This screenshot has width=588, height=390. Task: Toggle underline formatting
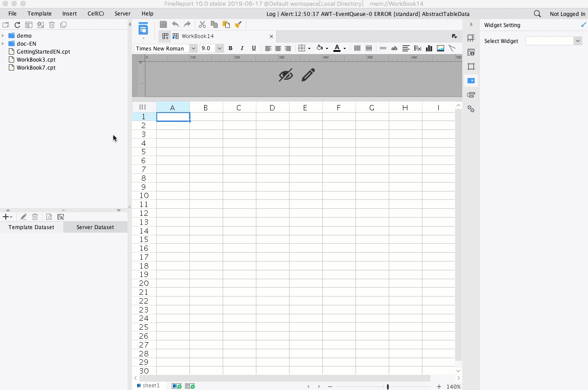pyautogui.click(x=254, y=48)
